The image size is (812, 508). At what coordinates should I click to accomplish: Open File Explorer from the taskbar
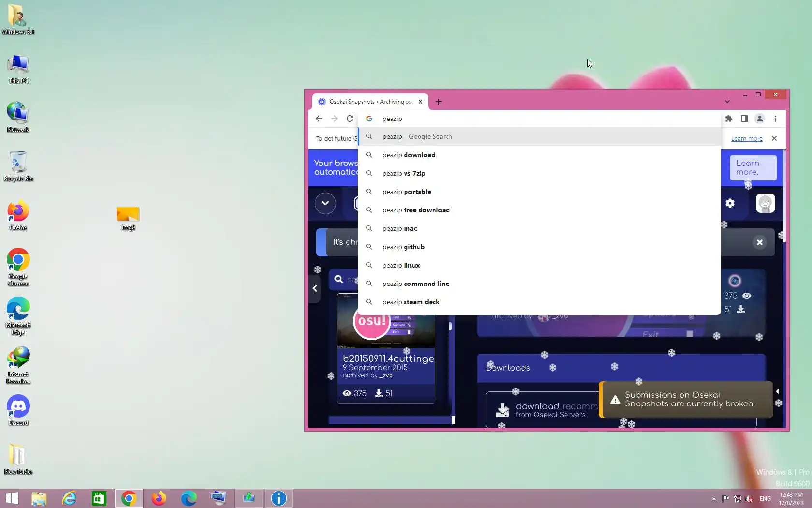coord(39,498)
